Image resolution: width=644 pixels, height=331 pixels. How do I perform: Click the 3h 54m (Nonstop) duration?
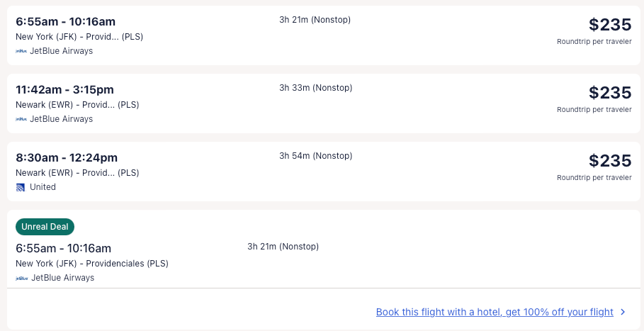tap(315, 156)
